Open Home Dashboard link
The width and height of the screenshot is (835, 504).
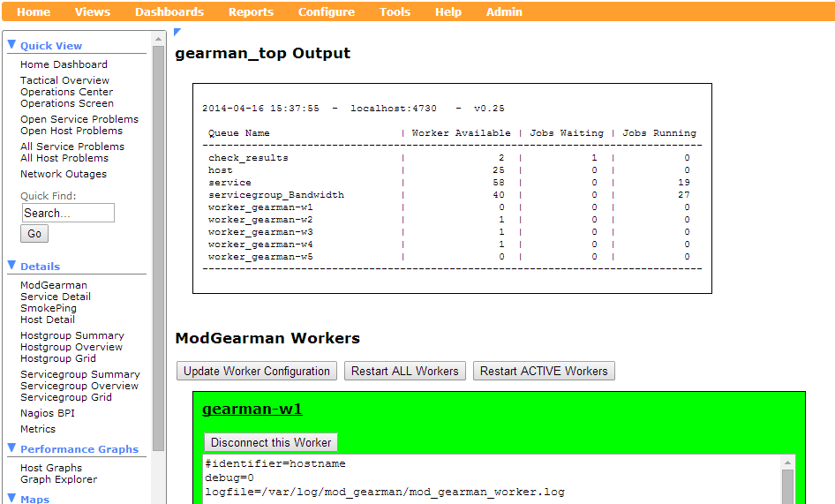pos(64,64)
